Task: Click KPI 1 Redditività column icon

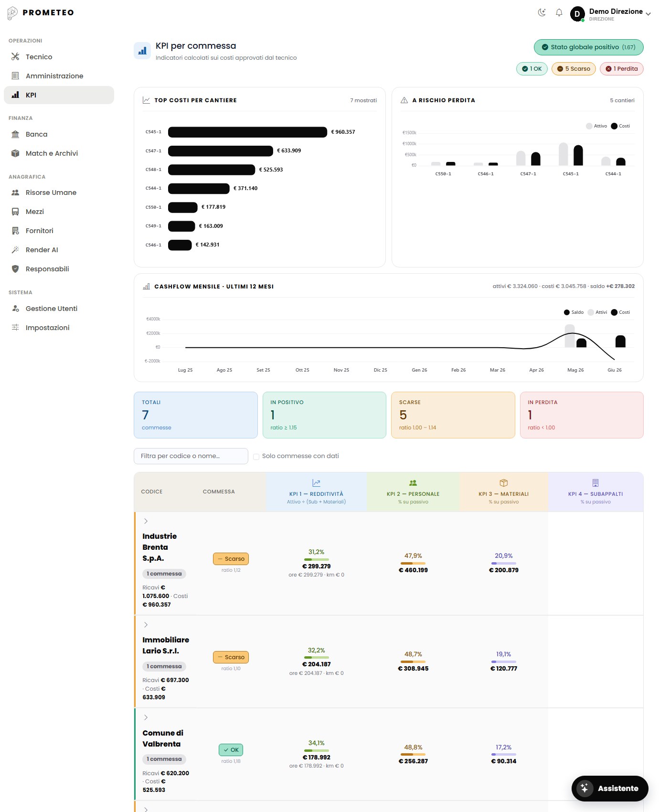Action: [x=316, y=483]
